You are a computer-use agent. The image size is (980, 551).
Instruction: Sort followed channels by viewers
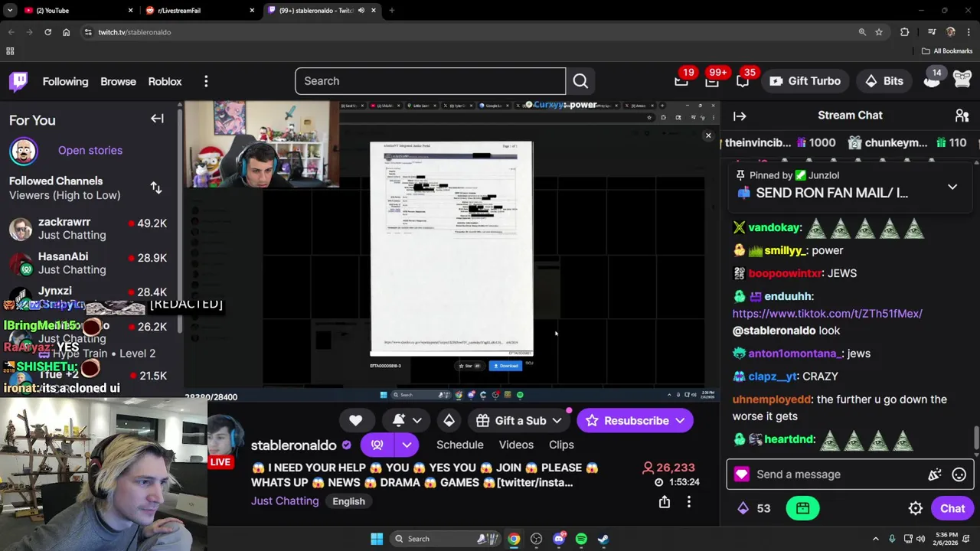pyautogui.click(x=156, y=187)
